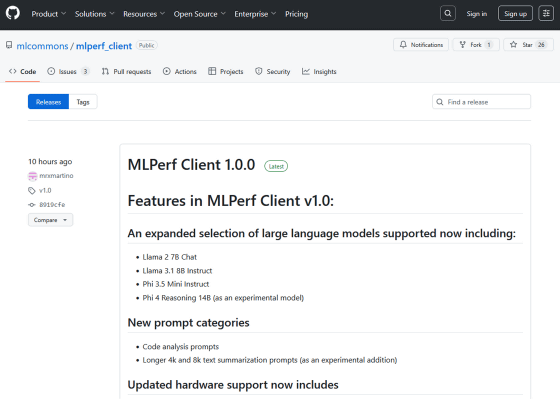The image size is (560, 399).
Task: Open the mlcommons organization link
Action: [x=42, y=46]
